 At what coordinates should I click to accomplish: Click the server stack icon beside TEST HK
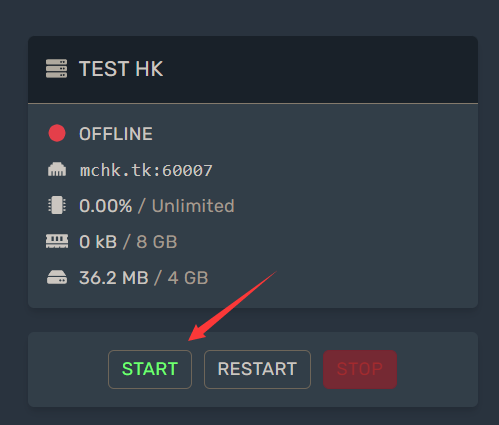pos(56,68)
